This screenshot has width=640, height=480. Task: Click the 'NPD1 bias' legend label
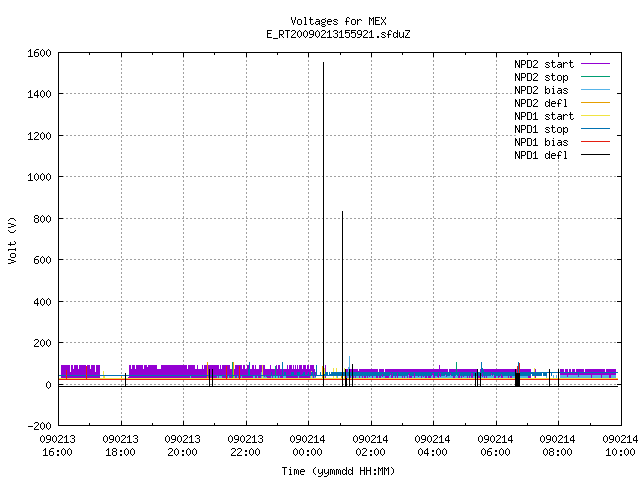pos(541,142)
